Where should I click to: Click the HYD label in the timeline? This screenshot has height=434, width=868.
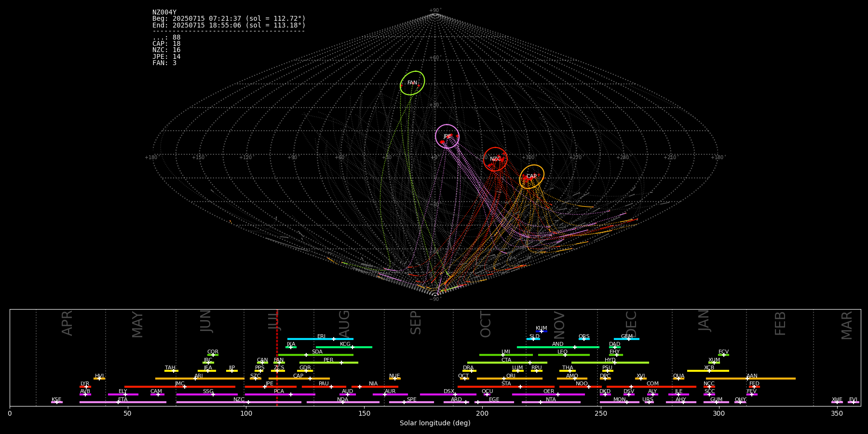pyautogui.click(x=610, y=360)
